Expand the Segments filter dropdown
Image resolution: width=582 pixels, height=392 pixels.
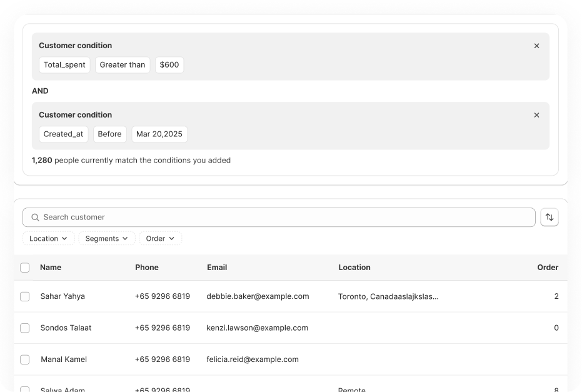(x=106, y=238)
